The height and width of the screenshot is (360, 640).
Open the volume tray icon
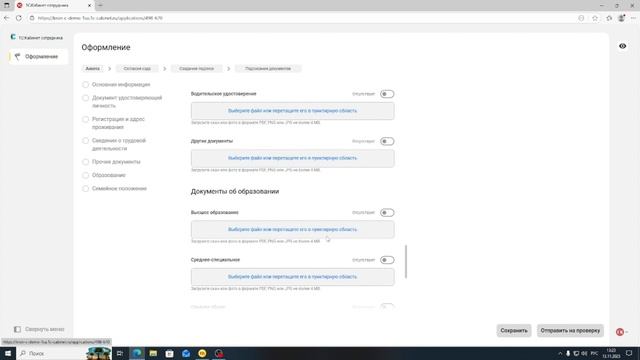[x=584, y=353]
